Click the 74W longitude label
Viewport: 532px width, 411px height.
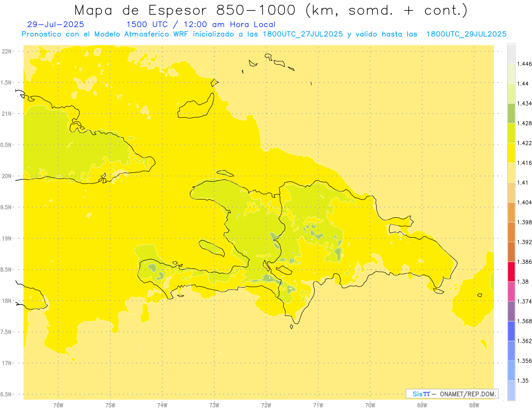click(162, 405)
